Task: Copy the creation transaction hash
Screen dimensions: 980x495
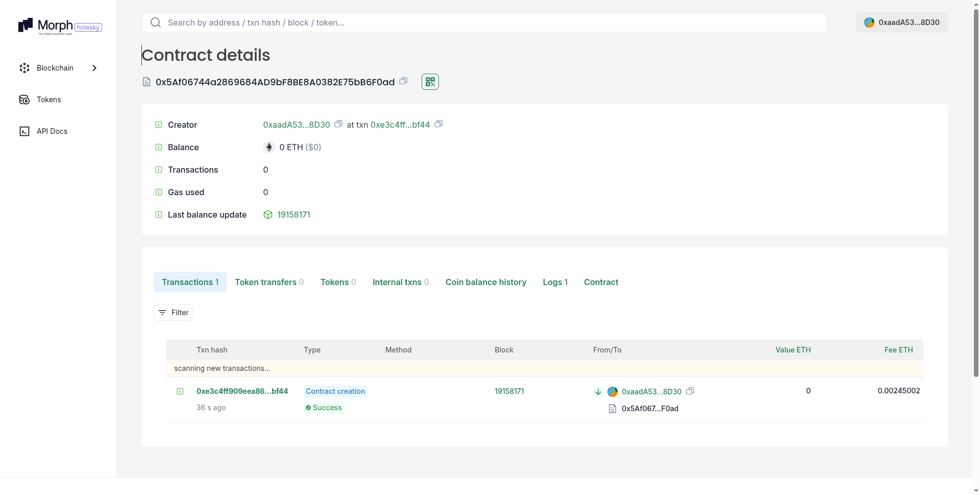Action: click(438, 124)
